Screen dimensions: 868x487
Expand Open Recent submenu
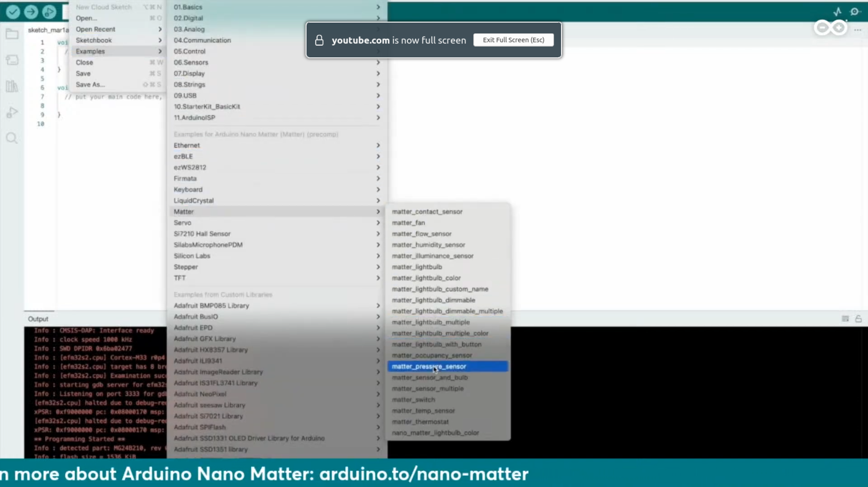[x=118, y=29]
